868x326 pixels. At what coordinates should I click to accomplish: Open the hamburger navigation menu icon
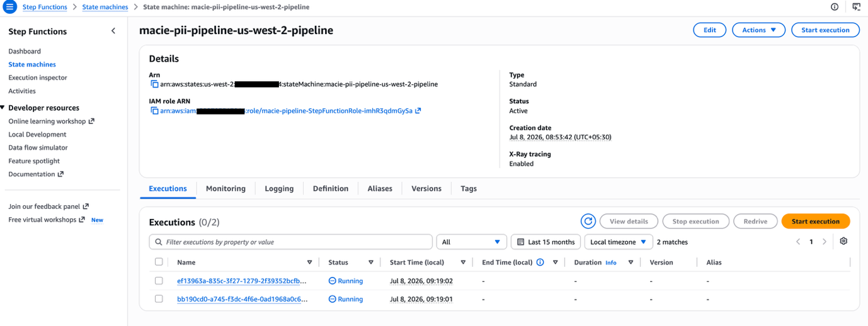[x=9, y=7]
